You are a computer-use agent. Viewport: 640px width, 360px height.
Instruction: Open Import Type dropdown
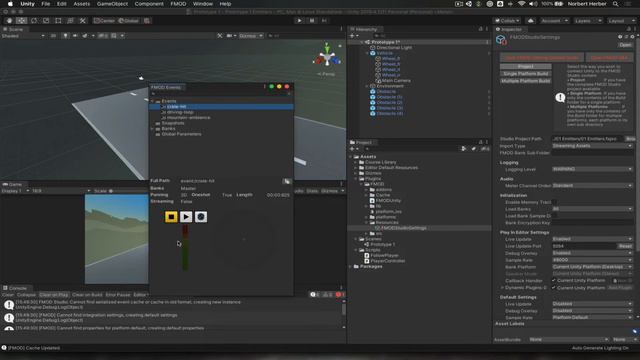592,146
